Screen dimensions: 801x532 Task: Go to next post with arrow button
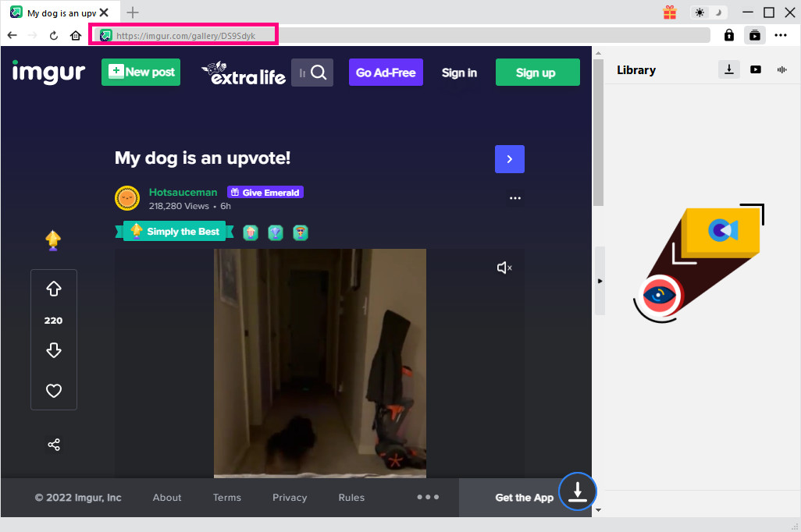click(x=509, y=159)
